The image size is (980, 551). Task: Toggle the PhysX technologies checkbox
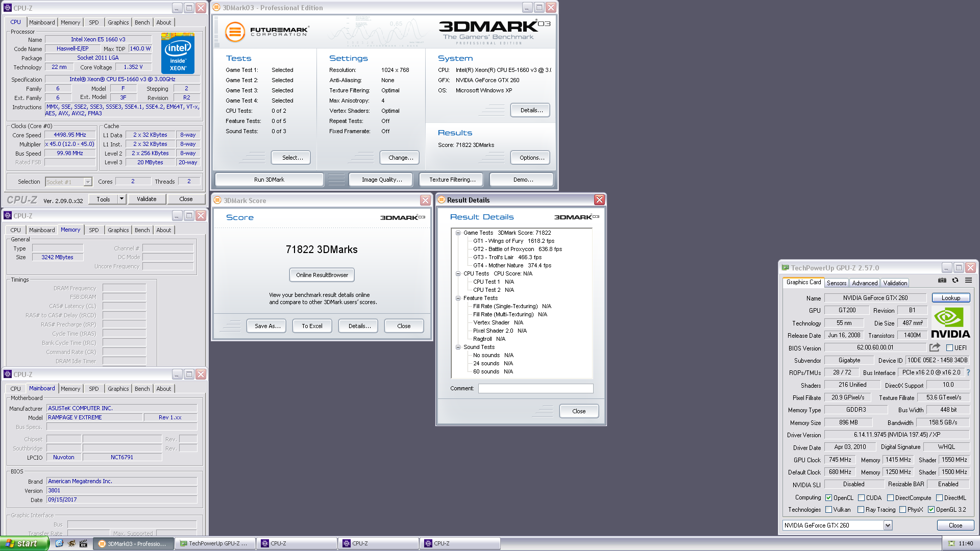(902, 510)
